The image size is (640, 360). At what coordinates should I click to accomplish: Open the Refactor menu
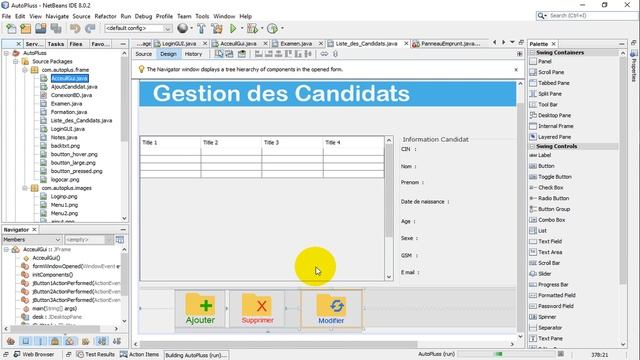(105, 16)
